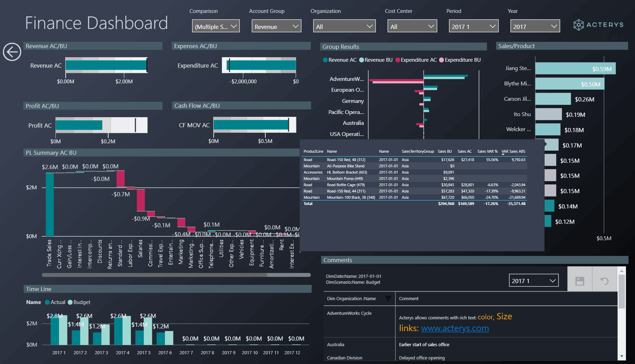
Task: Click the drill-up arrow icon above Group Results
Action: coord(502,38)
